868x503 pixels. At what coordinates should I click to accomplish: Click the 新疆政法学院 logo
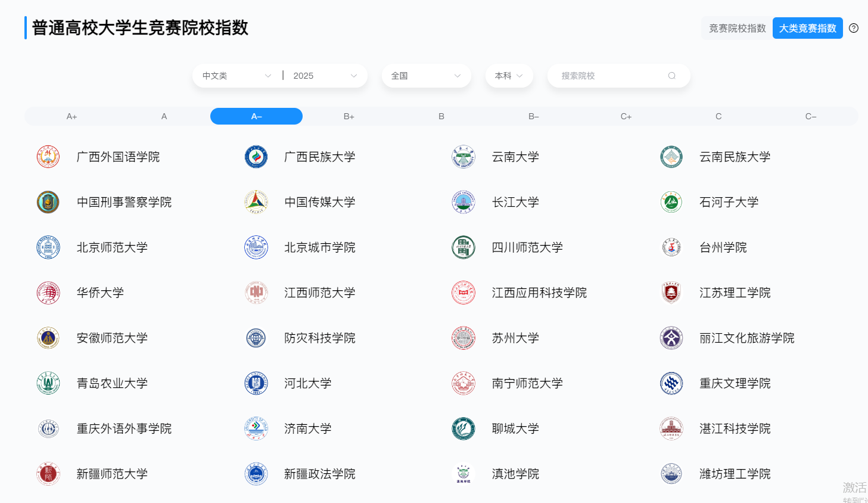(x=256, y=474)
